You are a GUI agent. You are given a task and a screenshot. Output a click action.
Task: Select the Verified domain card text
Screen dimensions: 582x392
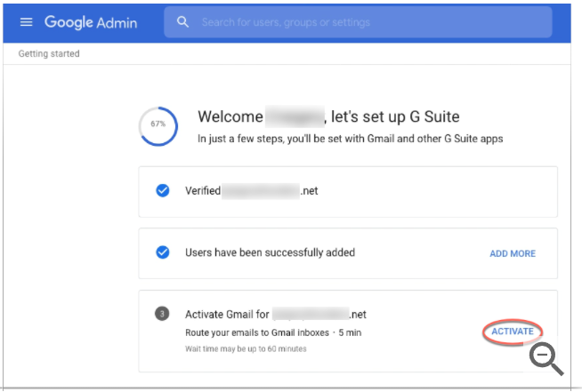252,191
